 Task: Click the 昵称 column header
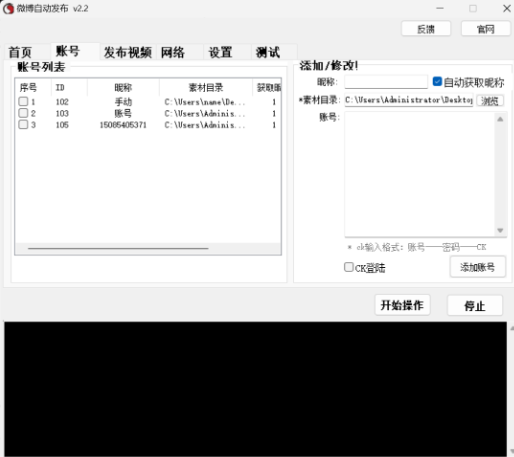(123, 88)
